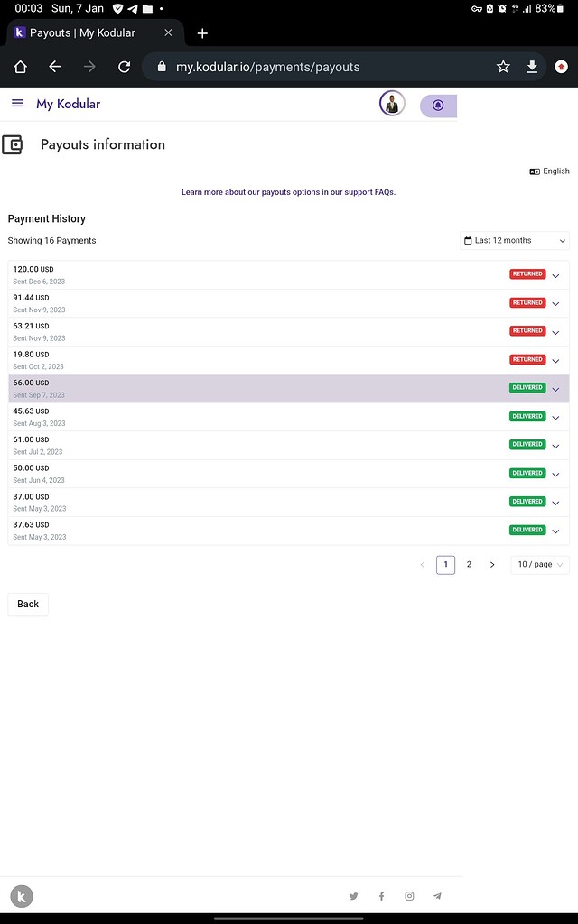Open the 10 / page size selector

(x=538, y=564)
